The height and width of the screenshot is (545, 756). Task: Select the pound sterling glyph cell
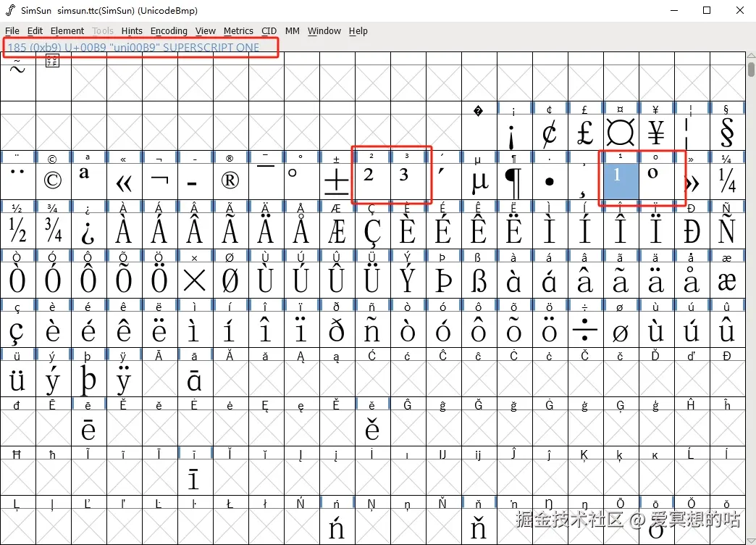pos(586,132)
